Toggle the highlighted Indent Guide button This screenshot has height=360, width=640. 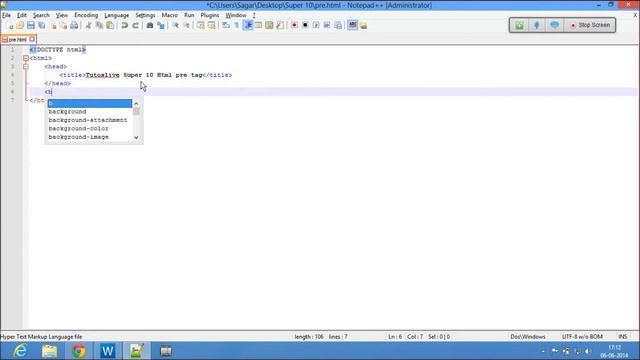(x=248, y=25)
